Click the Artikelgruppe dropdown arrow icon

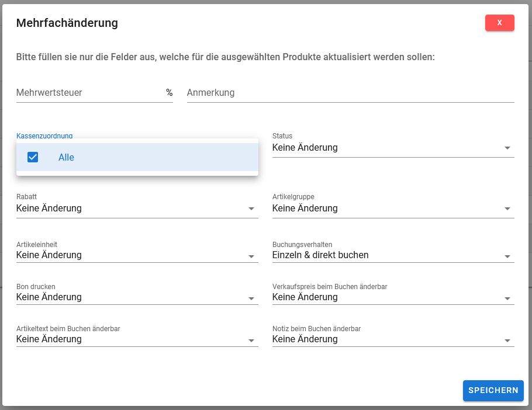(x=507, y=209)
